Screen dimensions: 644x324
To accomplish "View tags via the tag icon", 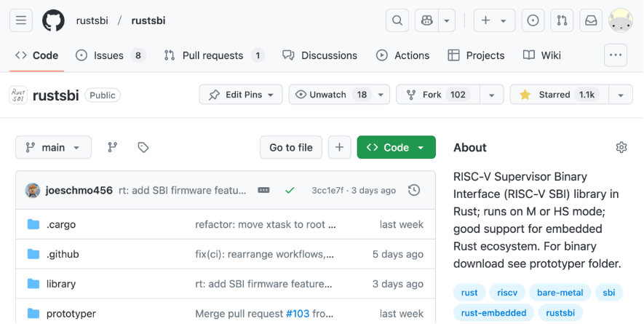I will [143, 147].
